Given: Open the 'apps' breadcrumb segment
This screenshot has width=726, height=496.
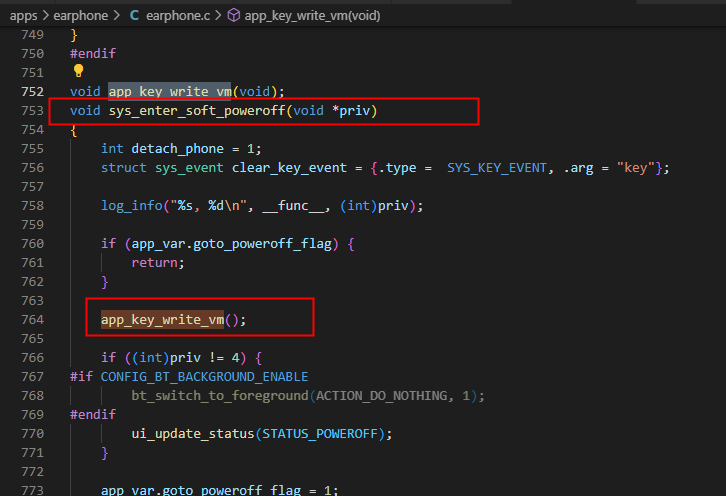Looking at the screenshot, I should (23, 16).
